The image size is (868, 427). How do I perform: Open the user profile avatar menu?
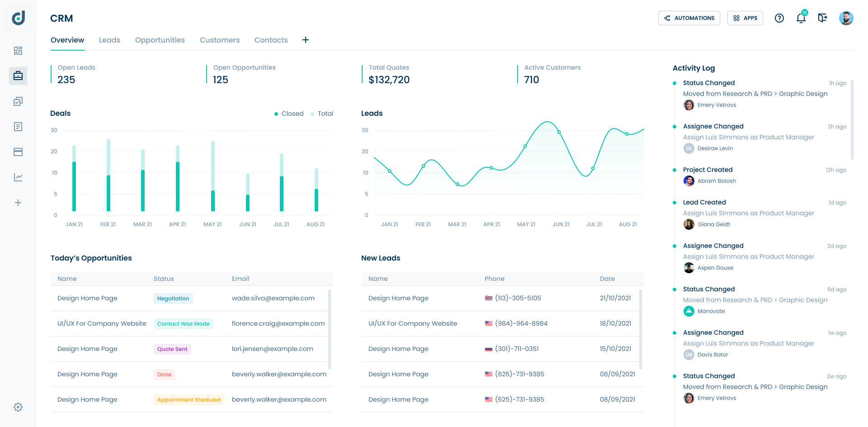846,18
